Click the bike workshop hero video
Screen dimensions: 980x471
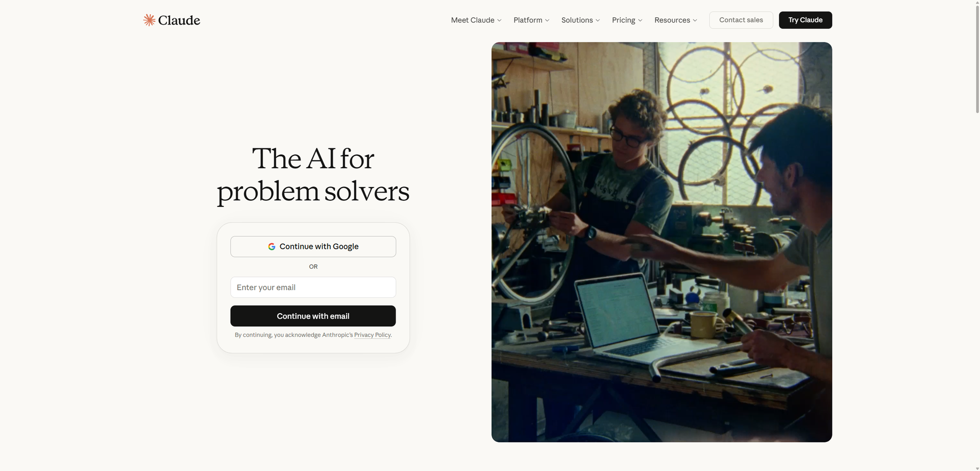coord(661,242)
